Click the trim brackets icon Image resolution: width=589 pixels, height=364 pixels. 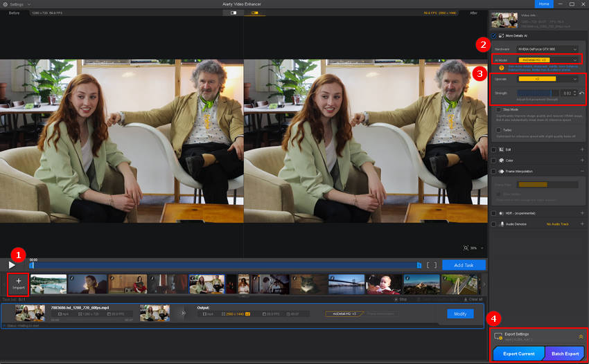pos(432,265)
